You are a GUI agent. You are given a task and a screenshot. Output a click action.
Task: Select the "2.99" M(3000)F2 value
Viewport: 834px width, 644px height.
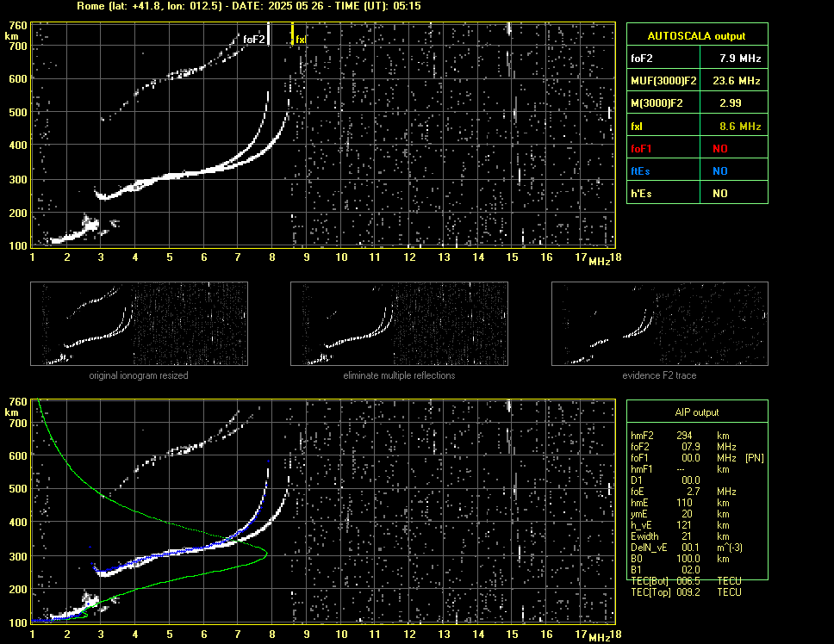pos(731,103)
